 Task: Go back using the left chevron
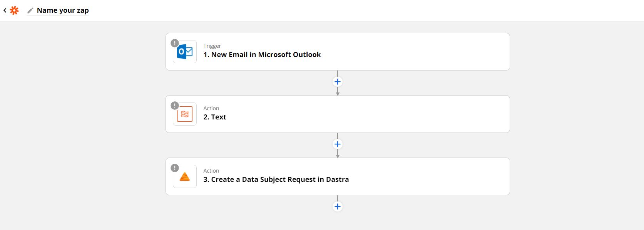[5, 10]
